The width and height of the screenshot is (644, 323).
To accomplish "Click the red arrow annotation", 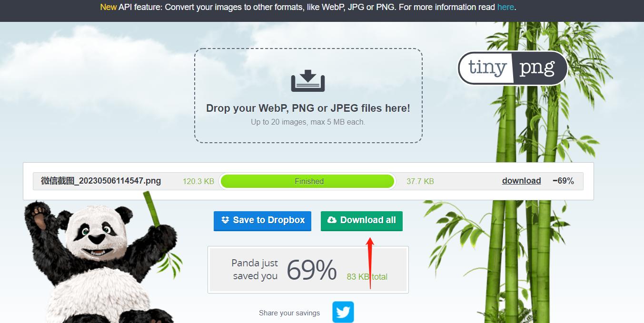I will (370, 263).
